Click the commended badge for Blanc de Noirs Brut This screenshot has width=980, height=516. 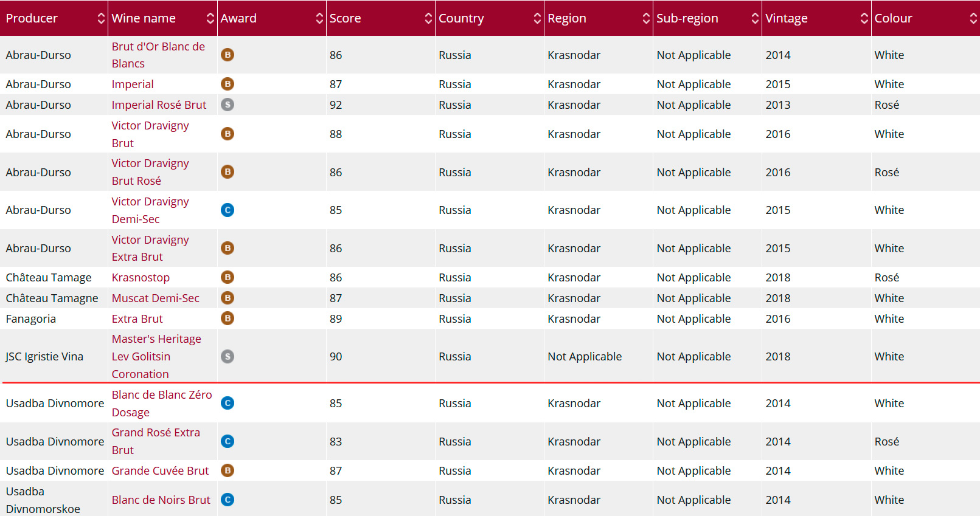228,500
